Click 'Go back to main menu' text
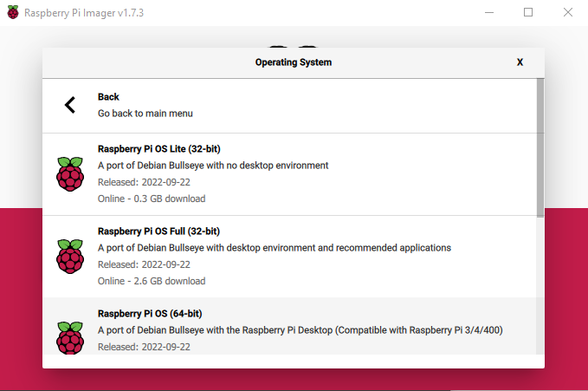This screenshot has width=588, height=391. [x=145, y=114]
